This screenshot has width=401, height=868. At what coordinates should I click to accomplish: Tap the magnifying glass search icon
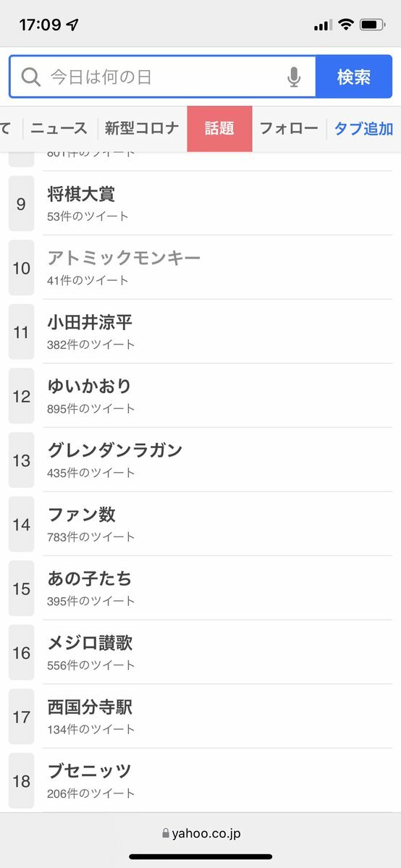[x=31, y=77]
